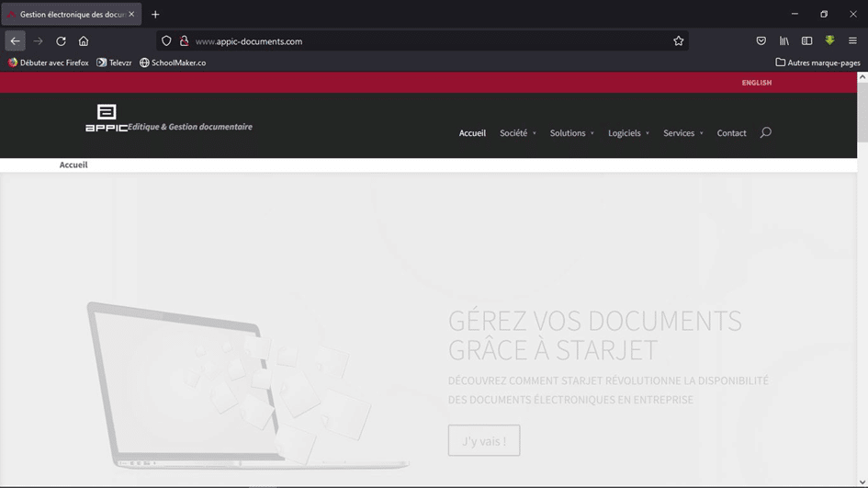The width and height of the screenshot is (868, 488).
Task: Go to Firefox home page icon
Action: [x=84, y=41]
